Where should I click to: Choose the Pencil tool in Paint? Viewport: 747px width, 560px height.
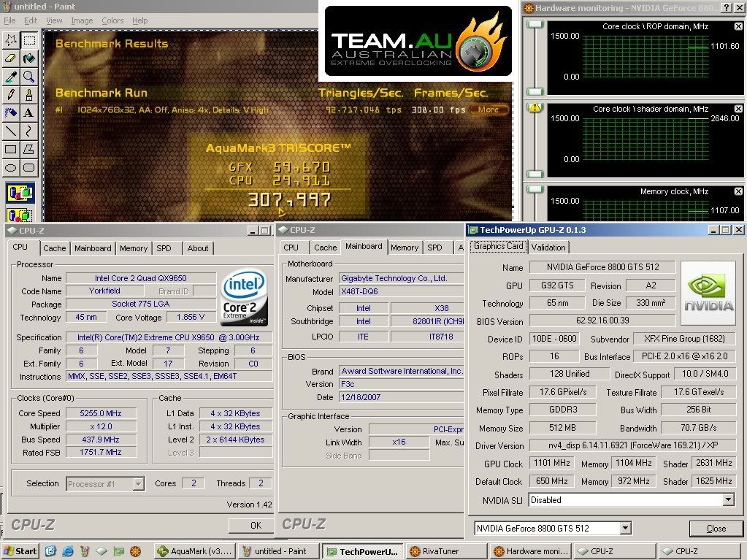[x=11, y=95]
